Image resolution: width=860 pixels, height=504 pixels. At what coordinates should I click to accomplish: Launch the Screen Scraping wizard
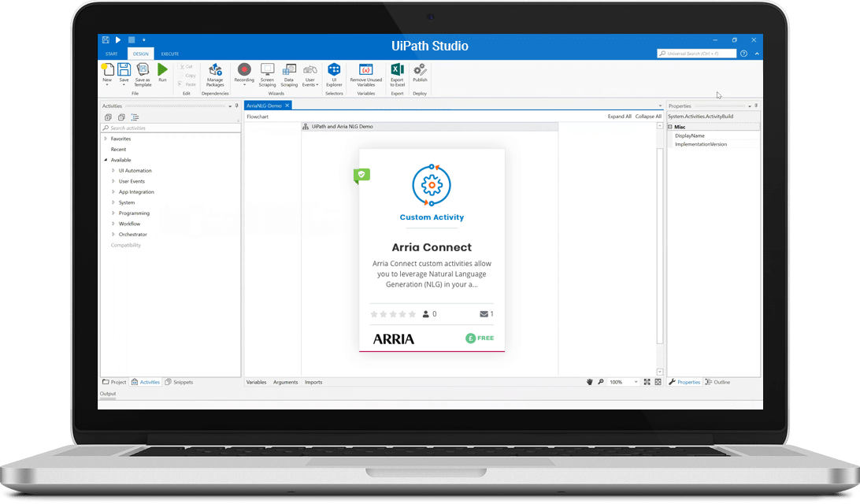[x=267, y=73]
